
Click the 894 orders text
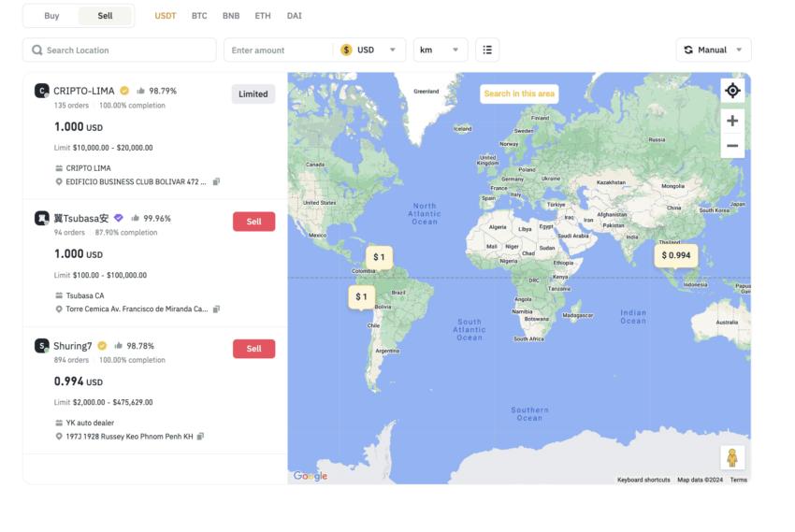tap(71, 360)
